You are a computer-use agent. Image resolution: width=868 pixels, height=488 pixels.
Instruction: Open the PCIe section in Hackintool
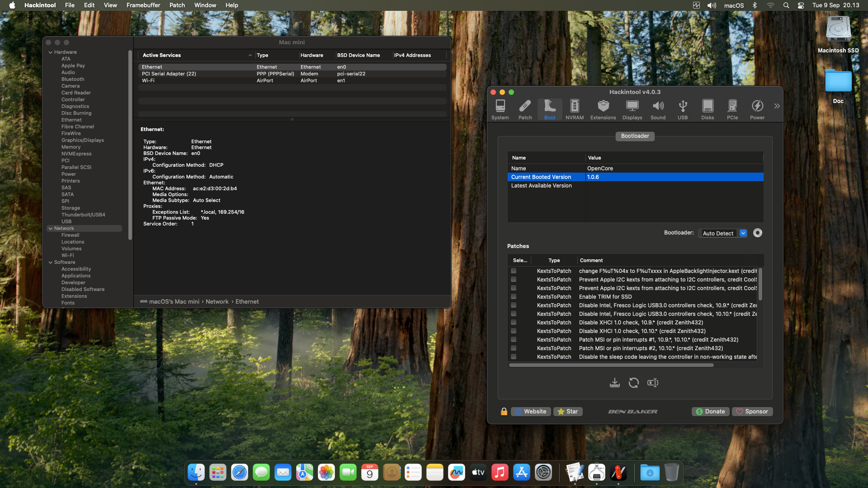[732, 109]
